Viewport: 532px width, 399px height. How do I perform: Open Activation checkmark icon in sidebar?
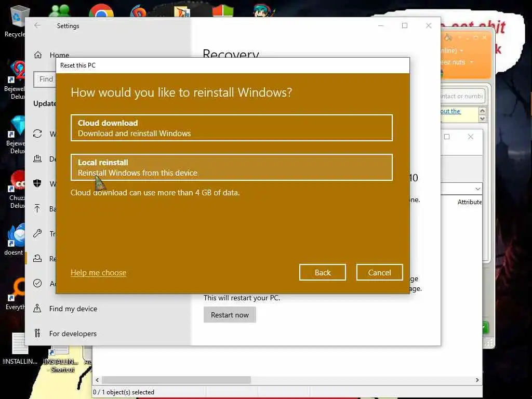[x=37, y=283]
